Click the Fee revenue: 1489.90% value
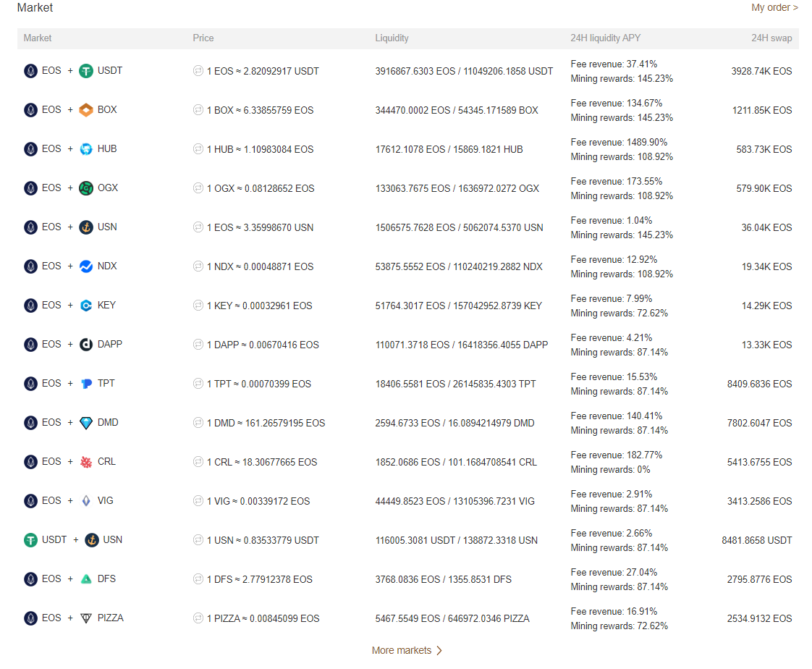This screenshot has width=812, height=669. pyautogui.click(x=619, y=142)
